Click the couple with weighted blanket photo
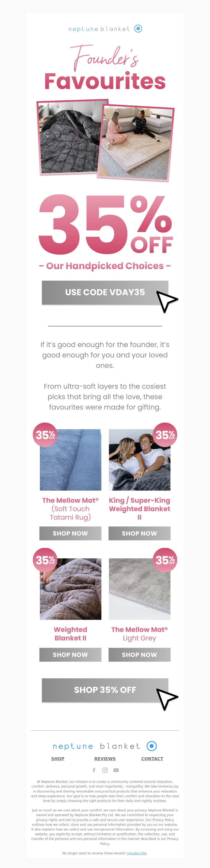 (139, 460)
